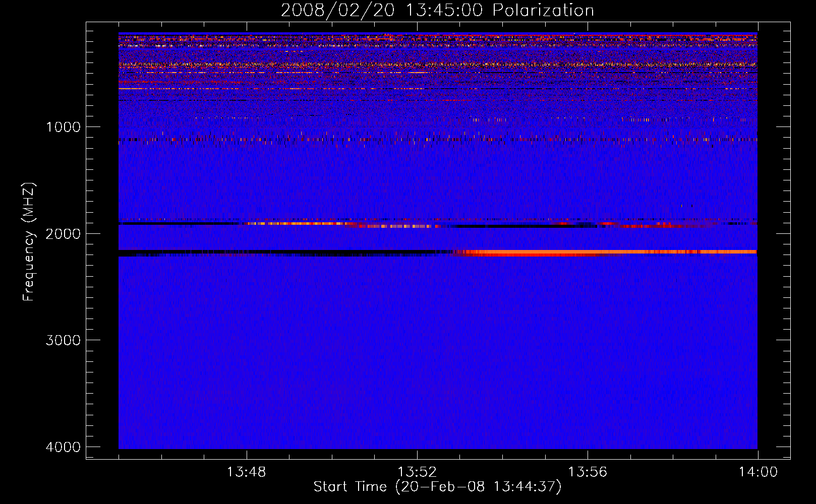This screenshot has height=504, width=816.
Task: Click the 13:56 time tick label
Action: click(587, 472)
